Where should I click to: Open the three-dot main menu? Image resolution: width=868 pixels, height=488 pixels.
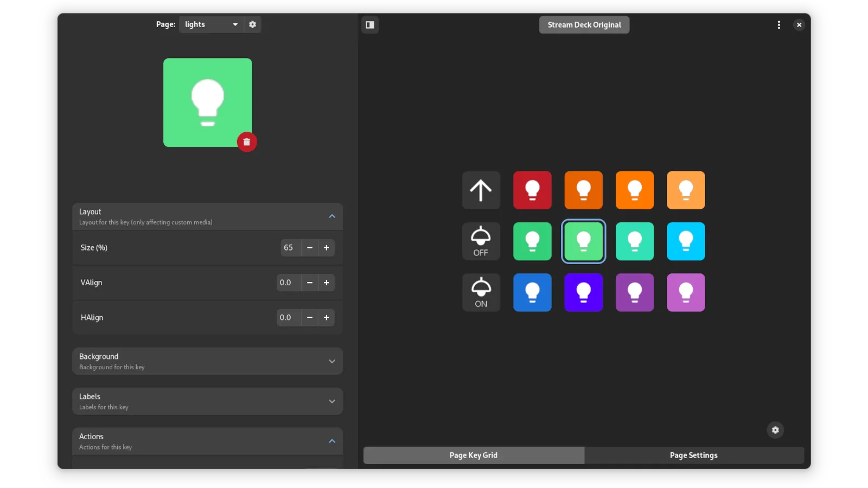779,25
